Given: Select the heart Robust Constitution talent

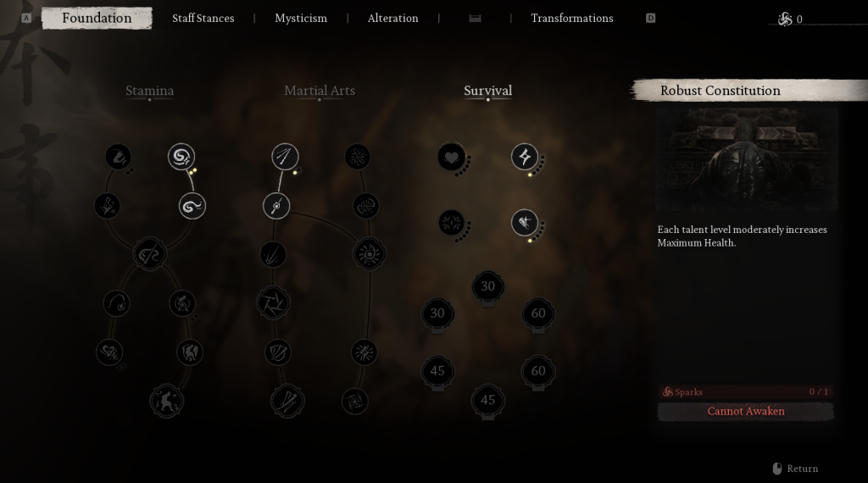Looking at the screenshot, I should click(x=451, y=157).
